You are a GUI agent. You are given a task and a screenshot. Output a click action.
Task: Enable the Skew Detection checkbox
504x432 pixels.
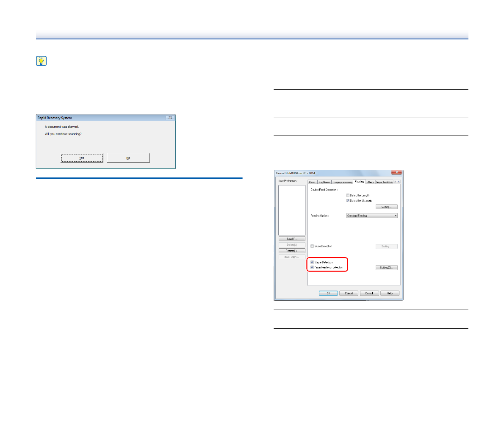click(x=313, y=246)
